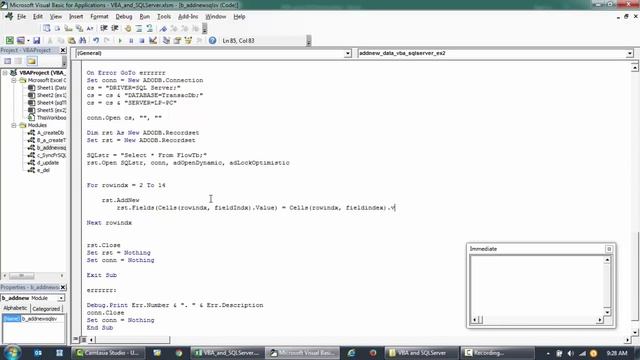Click the Project panel horizontal scrollbar
The height and width of the screenshot is (360, 640).
33,276
